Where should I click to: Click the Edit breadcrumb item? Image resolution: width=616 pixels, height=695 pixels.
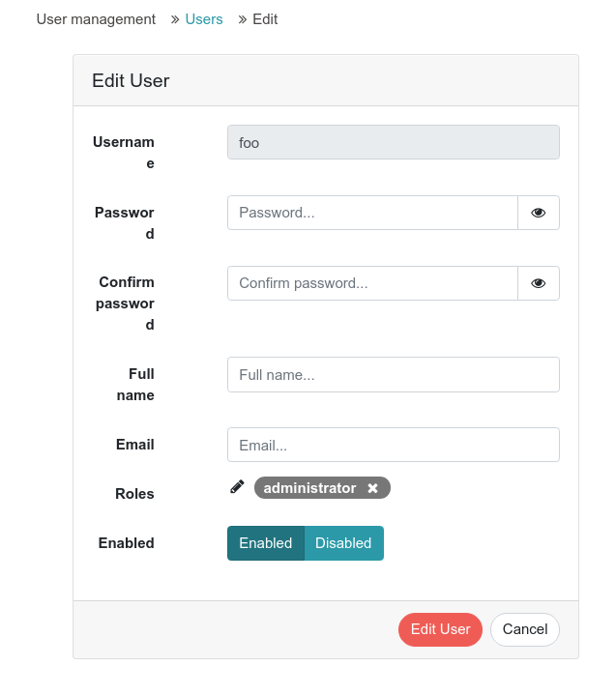pyautogui.click(x=265, y=19)
